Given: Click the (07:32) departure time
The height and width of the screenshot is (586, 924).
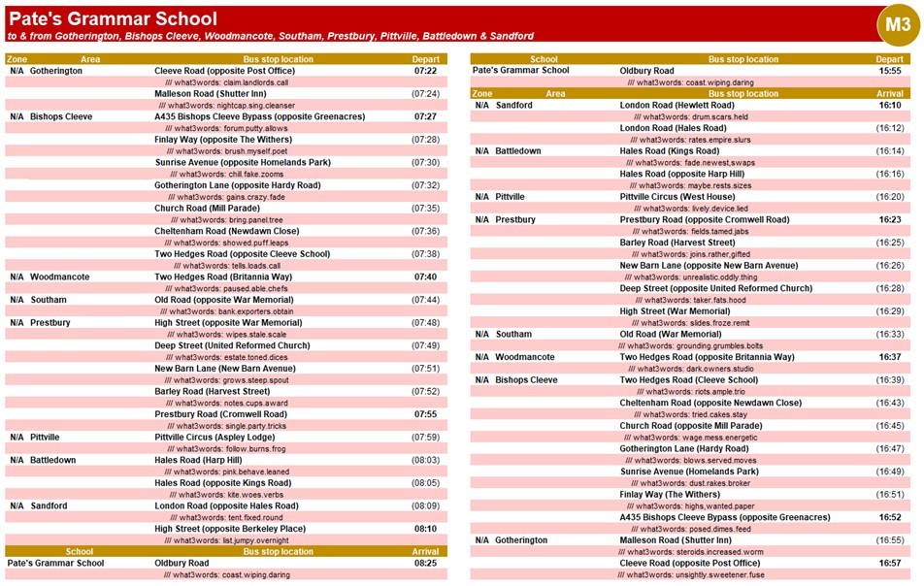Looking at the screenshot, I should (x=425, y=185).
